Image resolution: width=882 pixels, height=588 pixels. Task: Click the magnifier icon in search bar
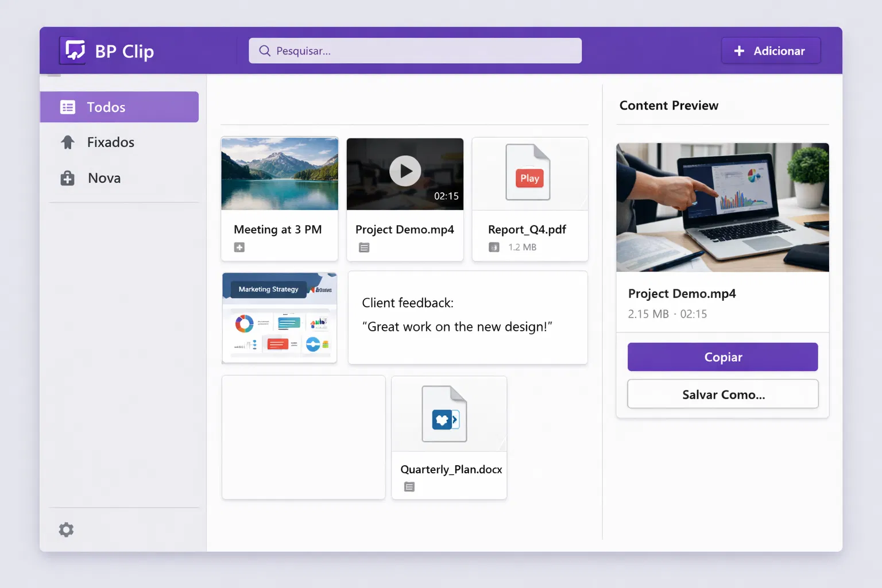(264, 51)
